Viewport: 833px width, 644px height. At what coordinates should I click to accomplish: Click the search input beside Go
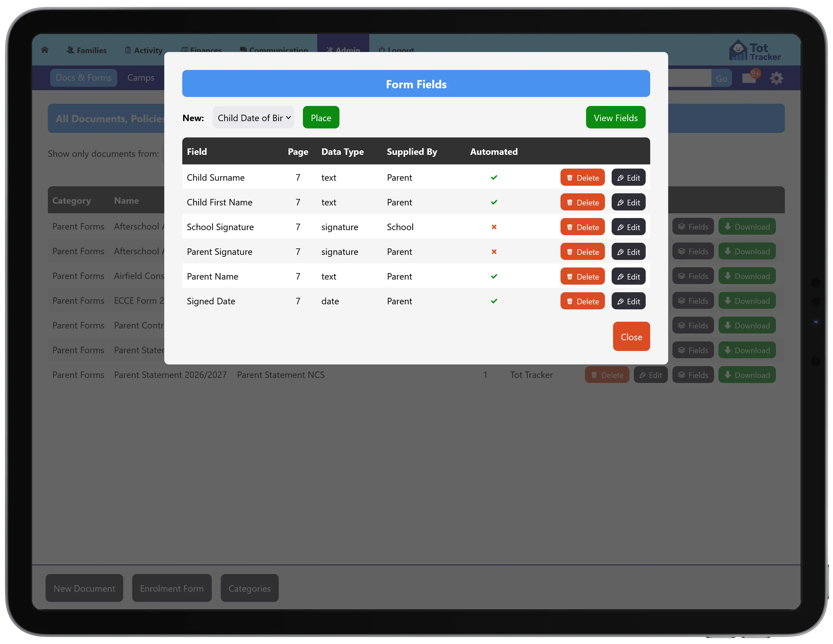click(x=689, y=78)
